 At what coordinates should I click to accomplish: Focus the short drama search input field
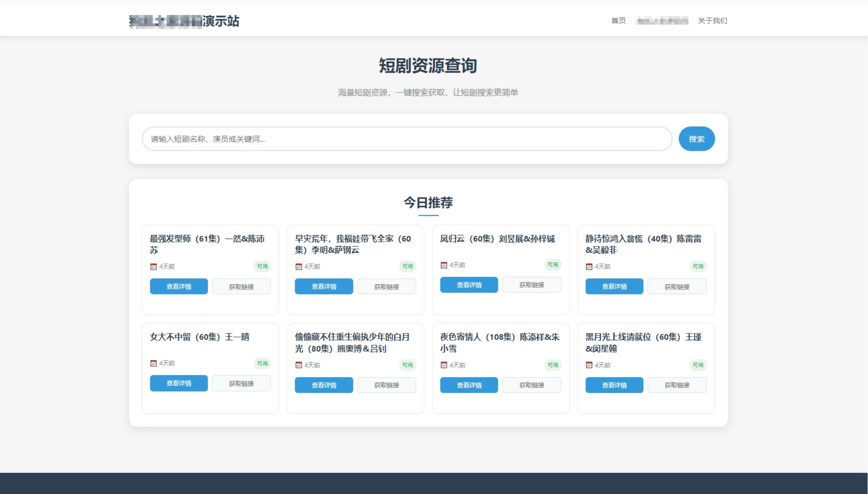pos(407,139)
